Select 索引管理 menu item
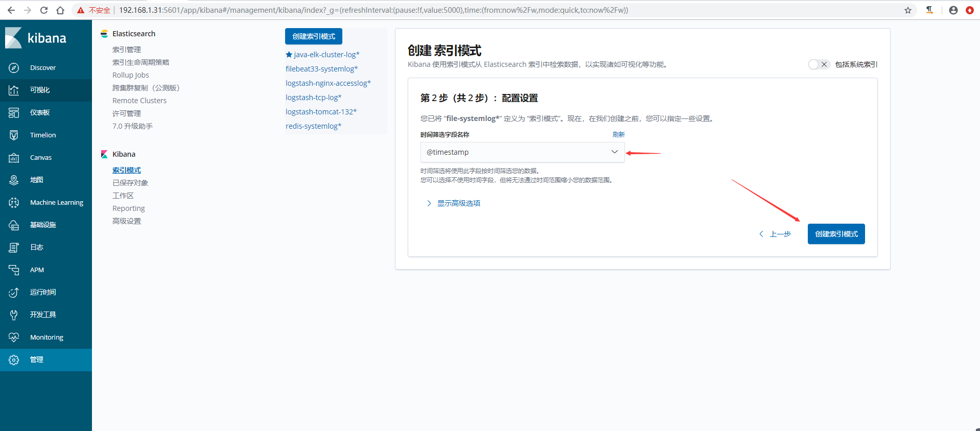Viewport: 980px width, 431px height. pyautogui.click(x=127, y=50)
